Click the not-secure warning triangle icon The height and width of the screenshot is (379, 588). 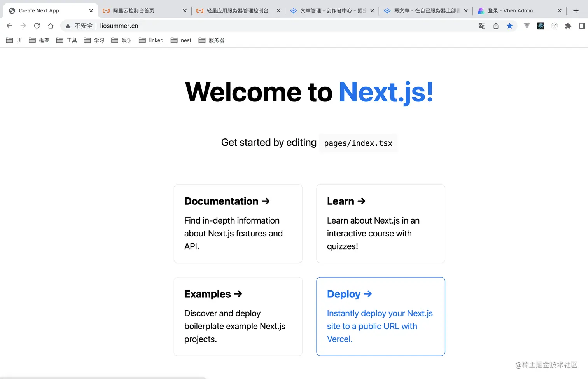68,26
